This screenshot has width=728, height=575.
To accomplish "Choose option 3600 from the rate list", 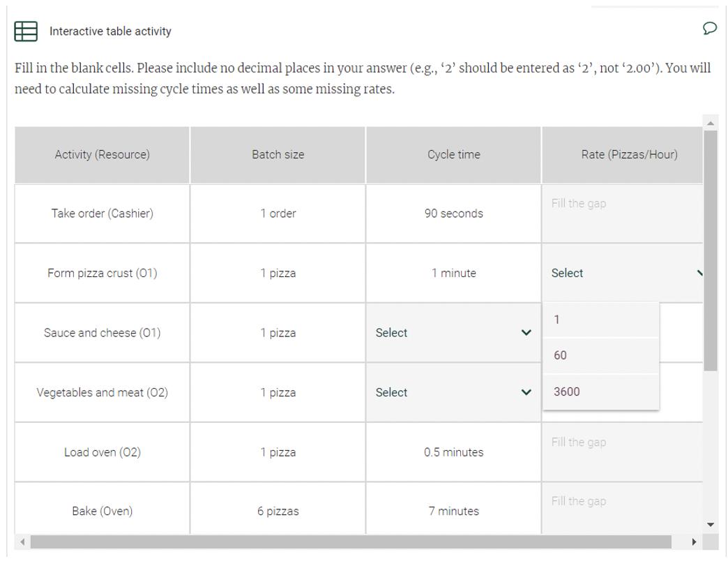I will click(601, 391).
